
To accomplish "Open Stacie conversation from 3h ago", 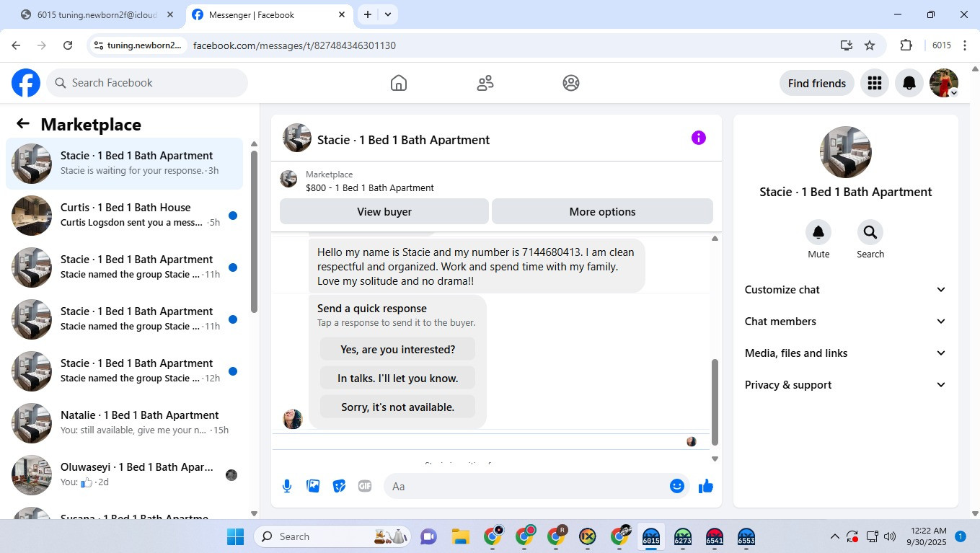I will tap(125, 164).
